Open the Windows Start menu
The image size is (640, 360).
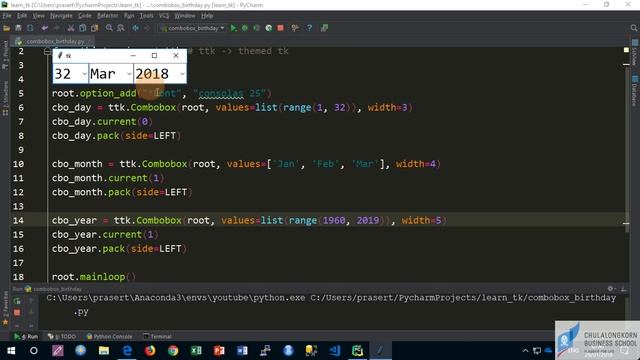[11, 350]
